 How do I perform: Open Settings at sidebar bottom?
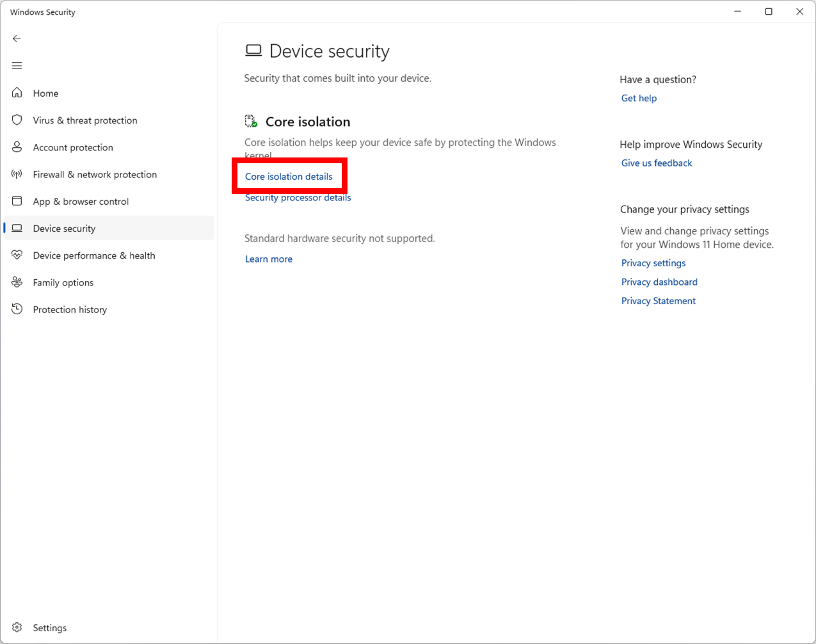click(109, 627)
